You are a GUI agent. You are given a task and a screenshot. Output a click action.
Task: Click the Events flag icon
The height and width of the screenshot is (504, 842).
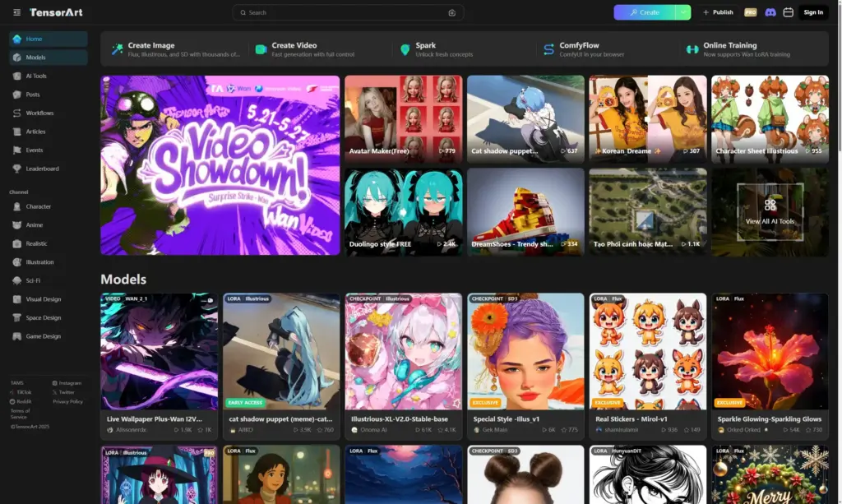[x=16, y=150]
